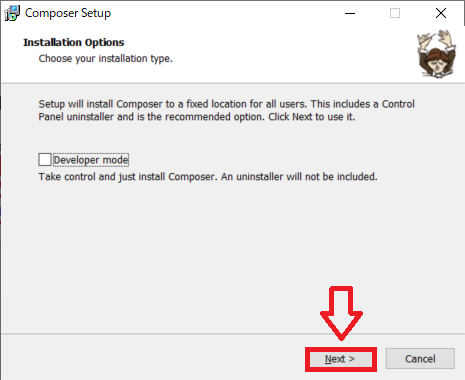Click the Next button
The image size is (465, 380).
tap(341, 359)
